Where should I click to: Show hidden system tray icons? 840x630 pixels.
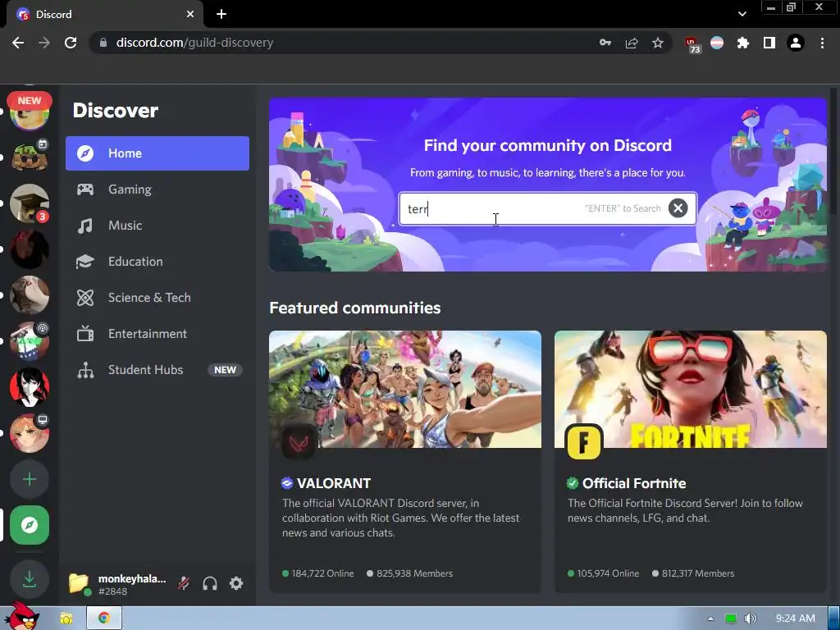[x=710, y=619]
